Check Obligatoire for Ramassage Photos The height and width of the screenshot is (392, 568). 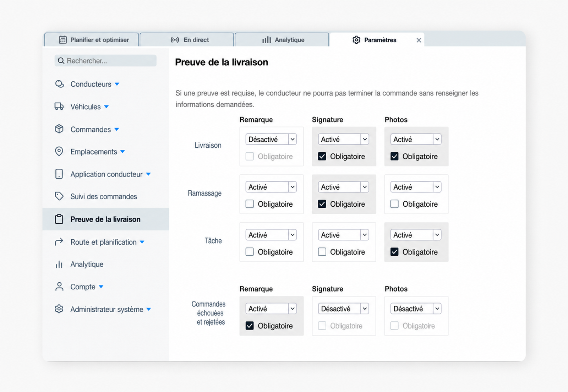click(x=394, y=204)
